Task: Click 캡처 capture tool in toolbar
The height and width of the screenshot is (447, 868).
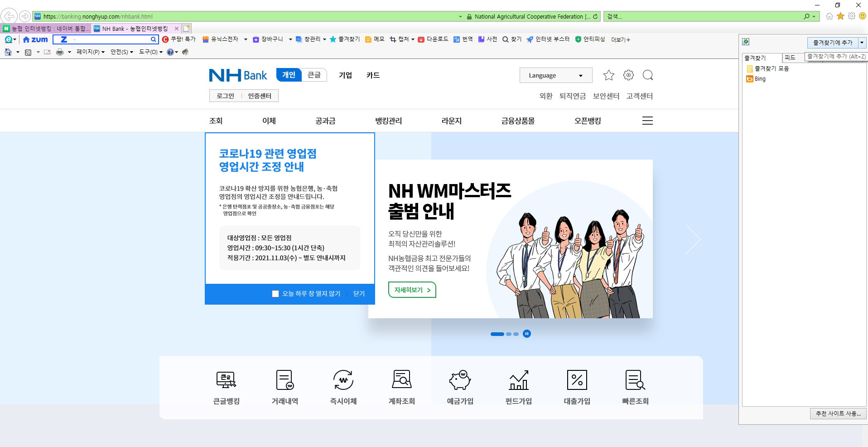Action: click(400, 39)
